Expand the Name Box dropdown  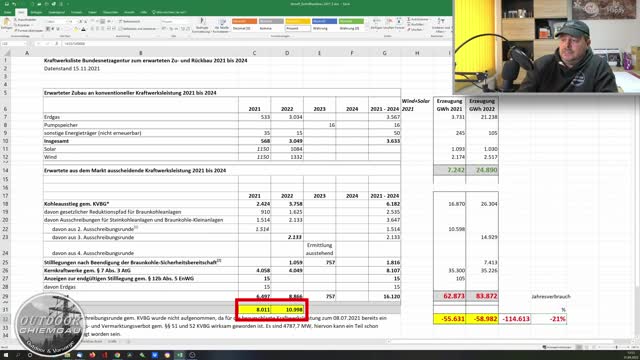(24, 44)
